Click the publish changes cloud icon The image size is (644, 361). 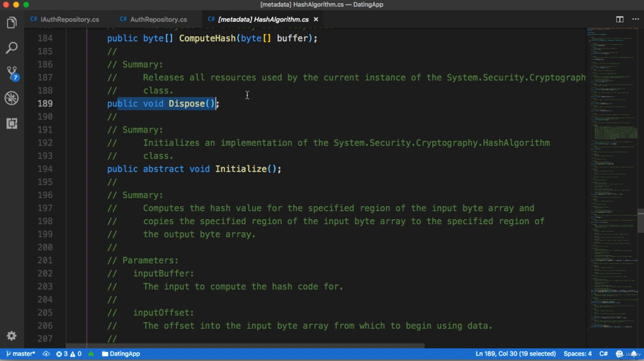46,354
